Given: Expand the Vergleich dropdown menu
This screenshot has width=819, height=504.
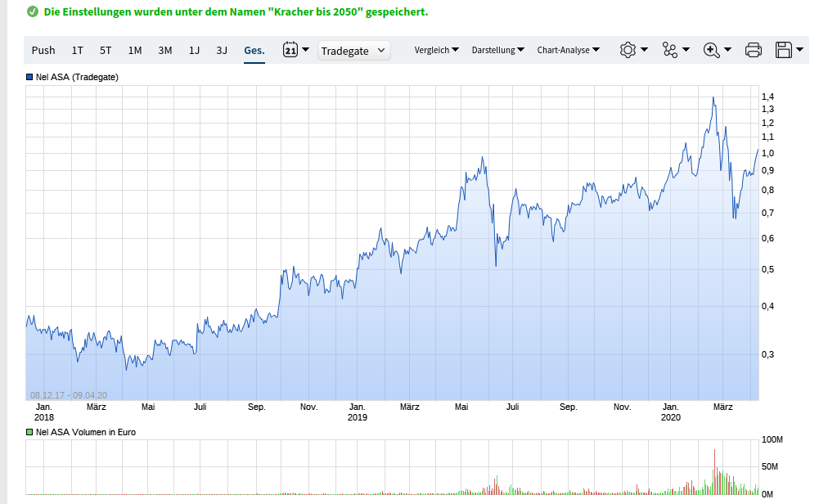Looking at the screenshot, I should pos(436,50).
